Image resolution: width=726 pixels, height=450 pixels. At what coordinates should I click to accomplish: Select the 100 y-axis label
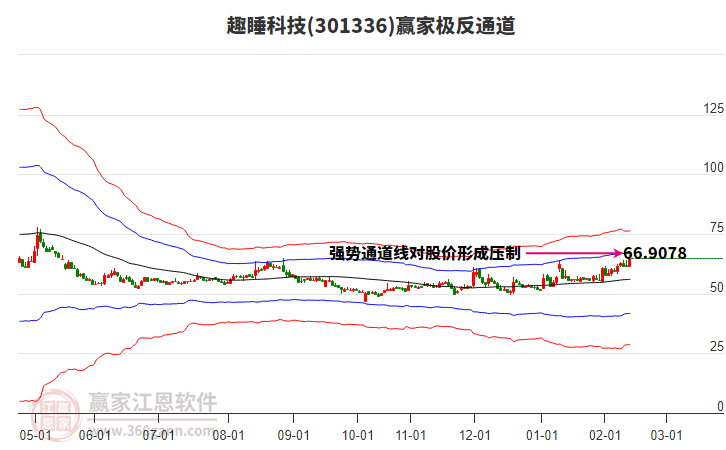pyautogui.click(x=713, y=168)
